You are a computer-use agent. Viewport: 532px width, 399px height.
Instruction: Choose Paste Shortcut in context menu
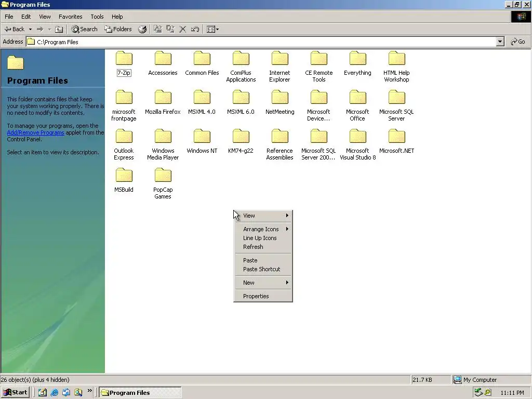pos(263,269)
